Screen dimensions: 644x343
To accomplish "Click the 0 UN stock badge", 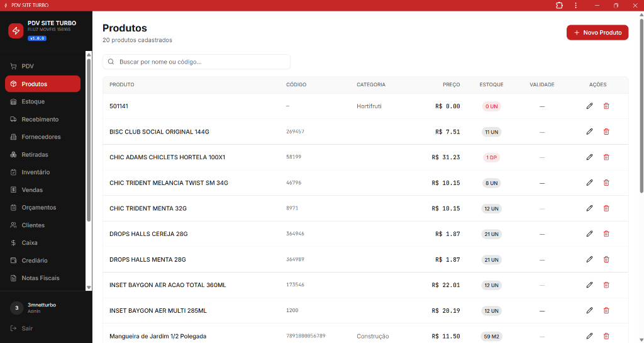I will pos(491,106).
